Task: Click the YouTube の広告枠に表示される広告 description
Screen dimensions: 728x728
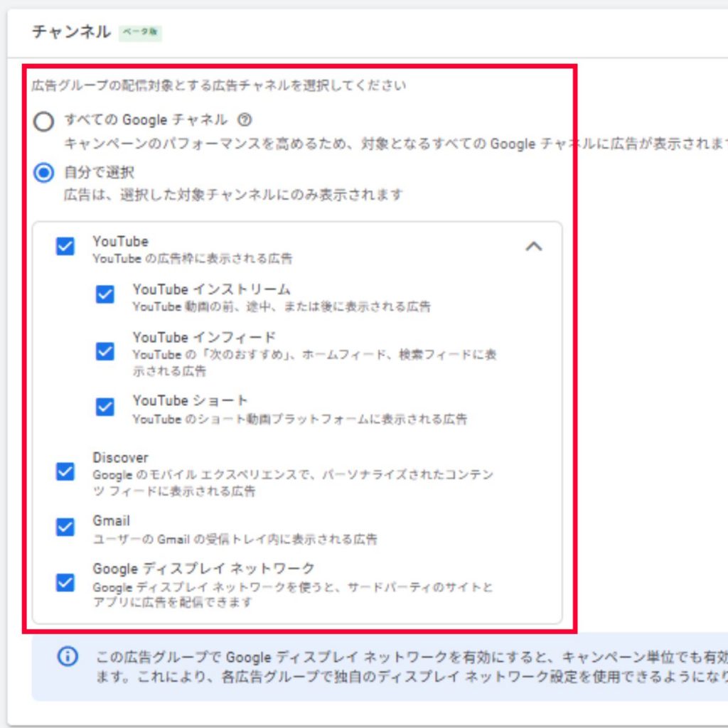Action: click(x=193, y=259)
